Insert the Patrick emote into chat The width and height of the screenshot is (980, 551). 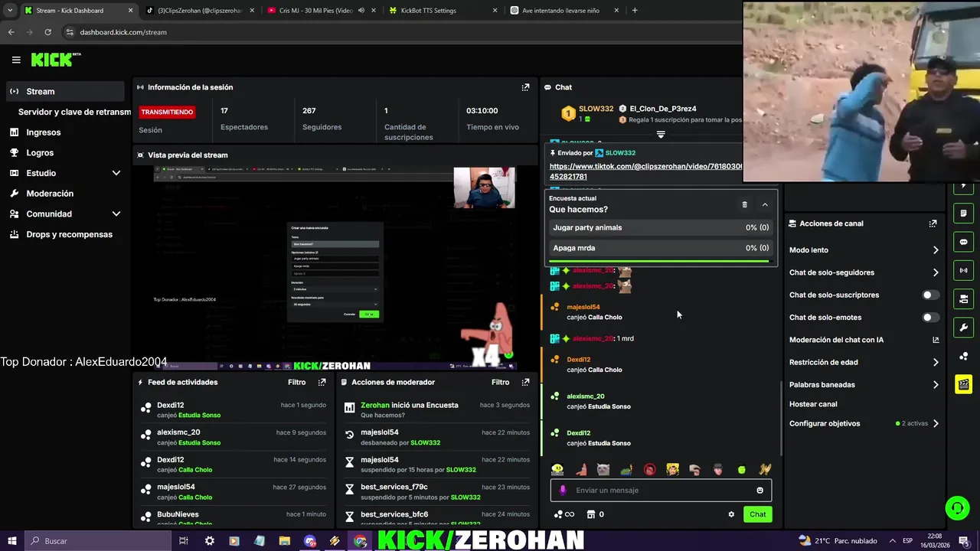coord(580,469)
